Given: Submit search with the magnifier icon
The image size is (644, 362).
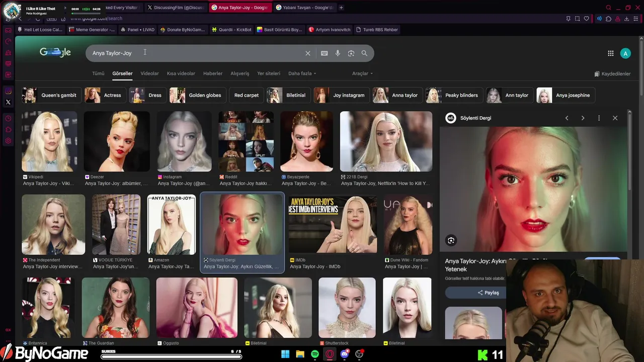Looking at the screenshot, I should pos(364,53).
